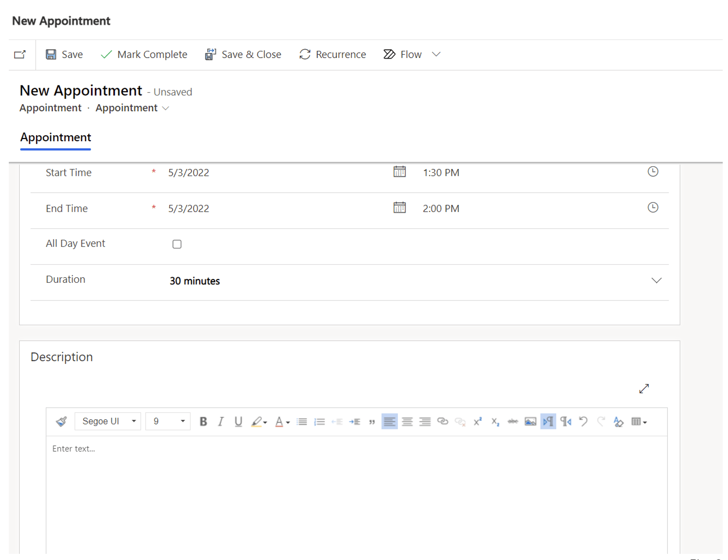Click Mark Complete
The width and height of the screenshot is (728, 560).
coord(143,54)
